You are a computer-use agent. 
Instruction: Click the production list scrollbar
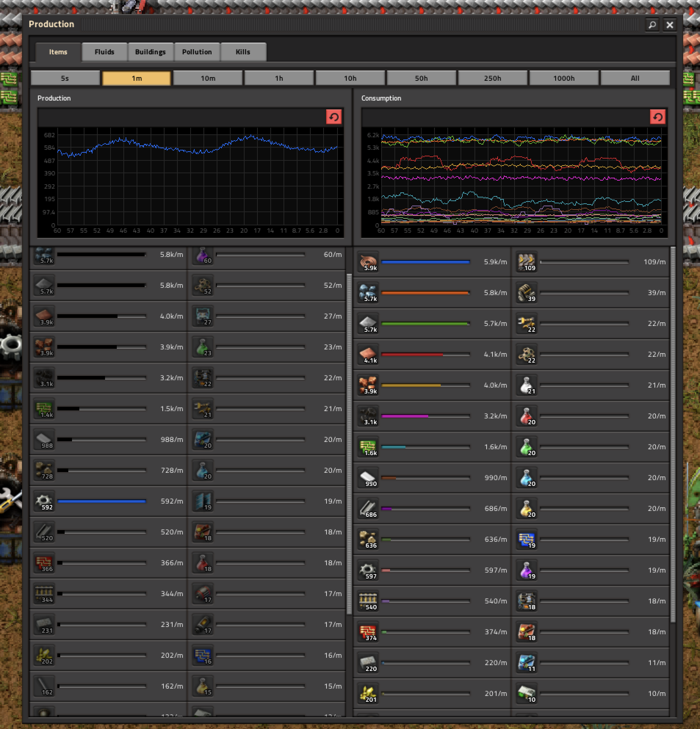(x=349, y=444)
